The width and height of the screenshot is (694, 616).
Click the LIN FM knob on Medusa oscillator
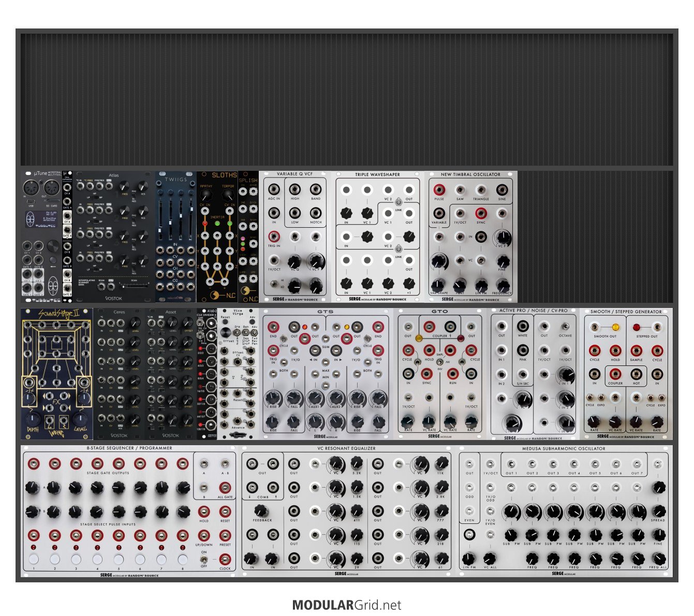(469, 559)
